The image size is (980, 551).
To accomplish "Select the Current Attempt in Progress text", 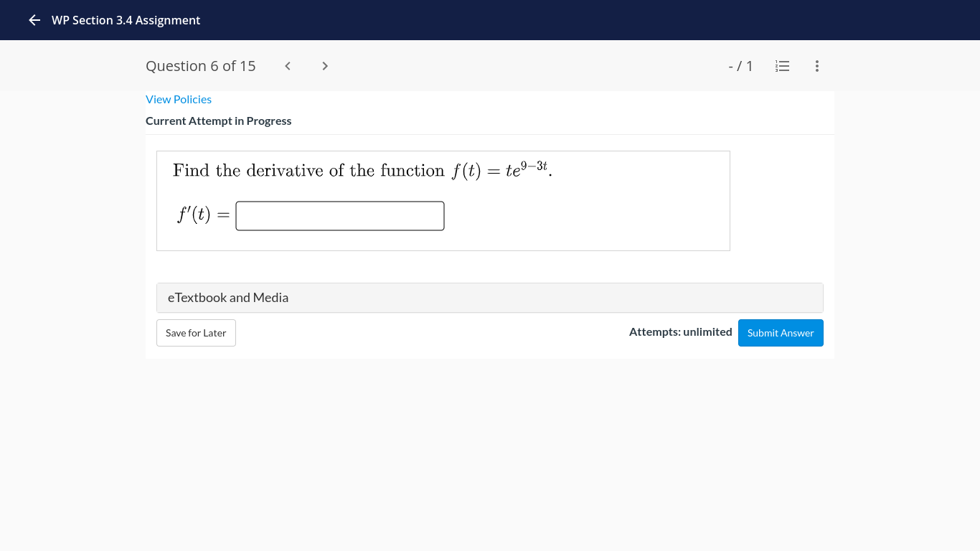I will [x=219, y=121].
